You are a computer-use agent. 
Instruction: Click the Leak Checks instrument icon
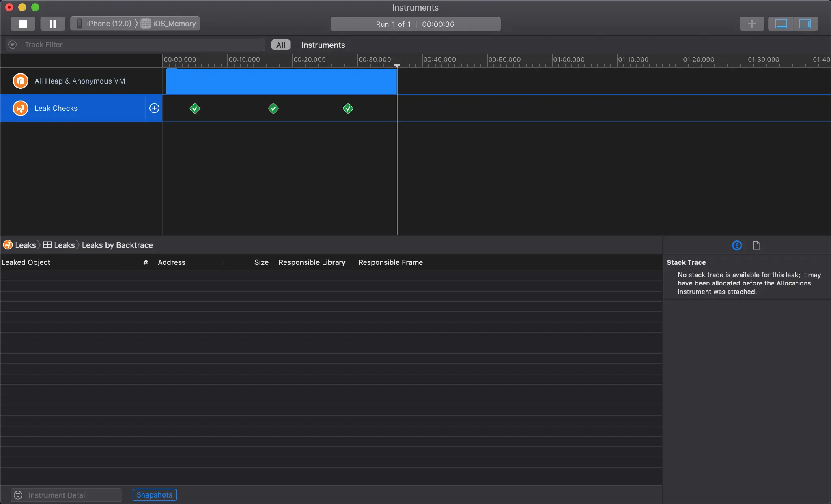[x=20, y=108]
